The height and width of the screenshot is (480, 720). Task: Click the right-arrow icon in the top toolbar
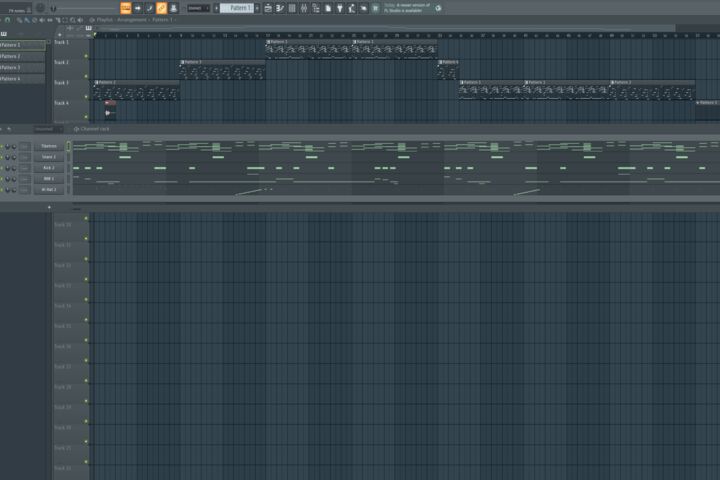[137, 8]
